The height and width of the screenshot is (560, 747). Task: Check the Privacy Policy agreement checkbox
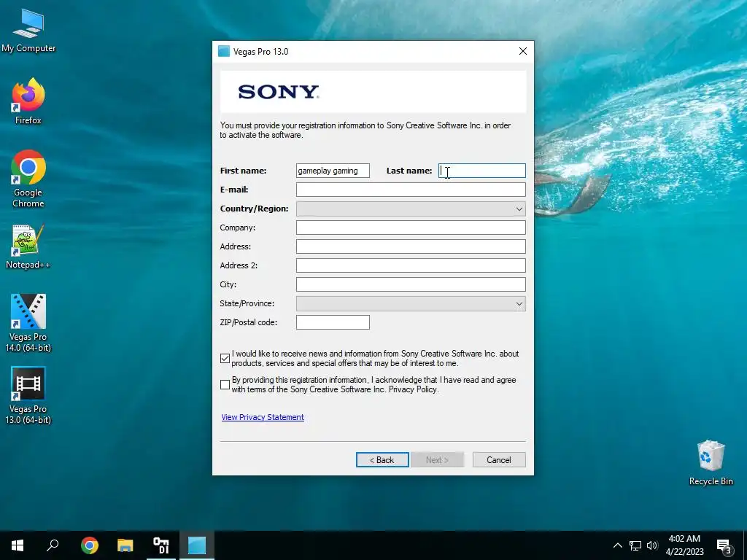tap(225, 384)
